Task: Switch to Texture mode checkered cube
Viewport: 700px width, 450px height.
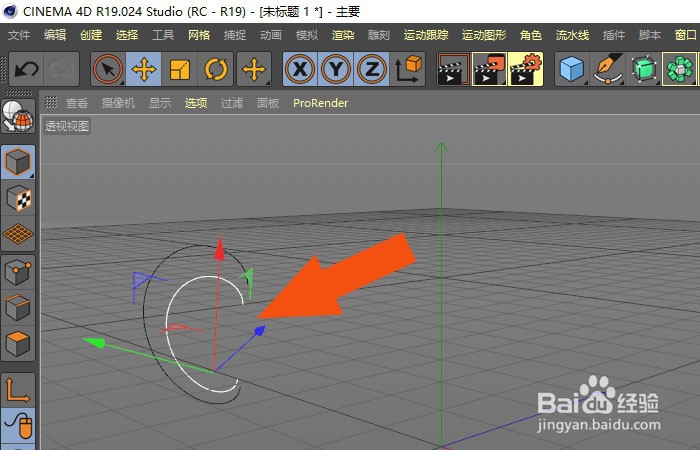Action: (18, 198)
